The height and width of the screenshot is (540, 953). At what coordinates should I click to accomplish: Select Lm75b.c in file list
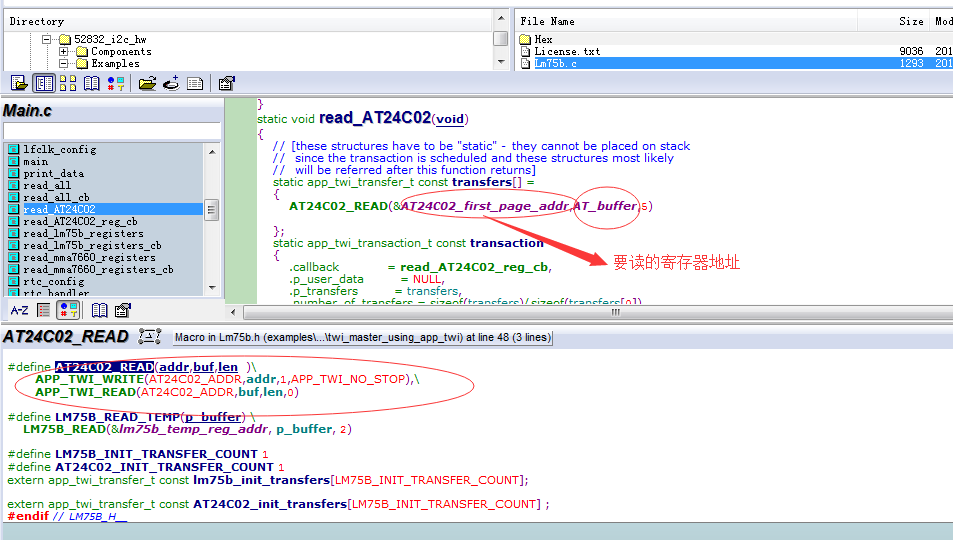(x=556, y=64)
